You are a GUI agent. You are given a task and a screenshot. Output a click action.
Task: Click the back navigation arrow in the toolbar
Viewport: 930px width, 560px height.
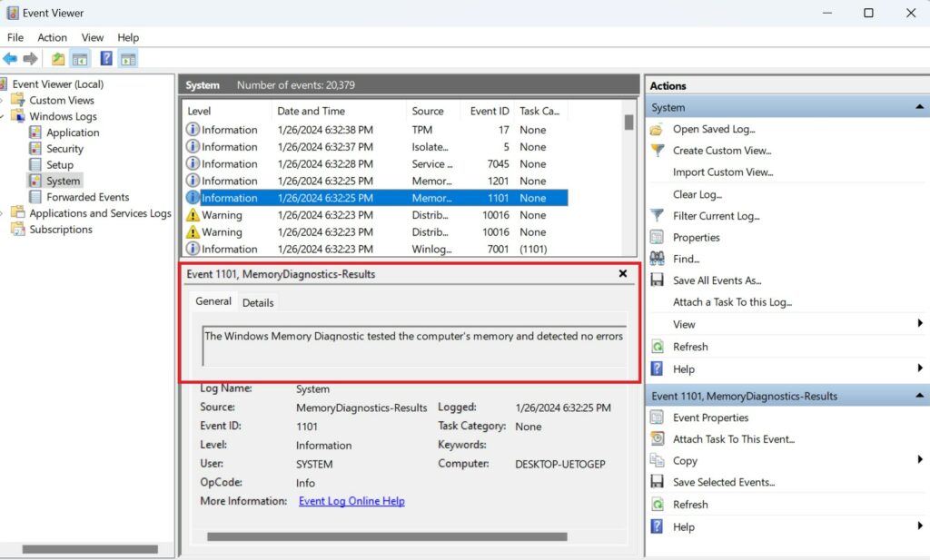pos(10,58)
